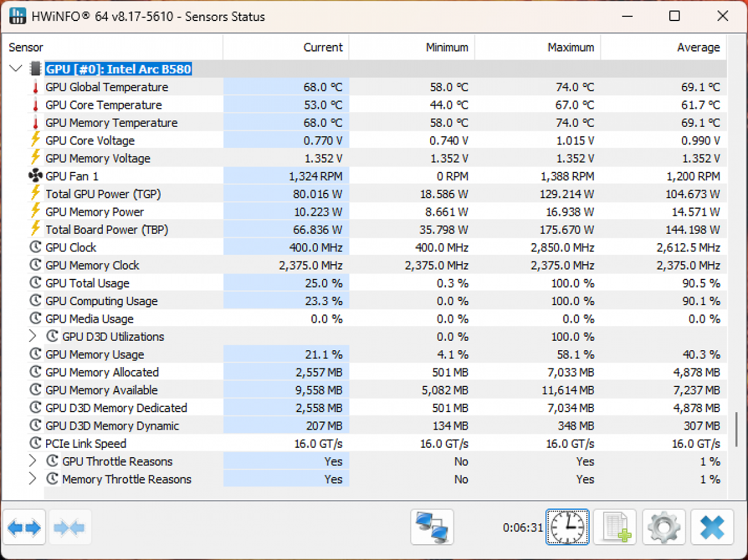Click clock icon of GPU Memory Clock row
The height and width of the screenshot is (560, 748).
coord(36,265)
